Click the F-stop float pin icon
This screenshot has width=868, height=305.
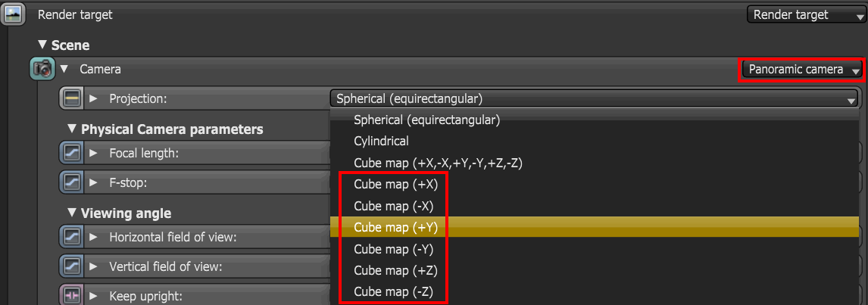[72, 182]
